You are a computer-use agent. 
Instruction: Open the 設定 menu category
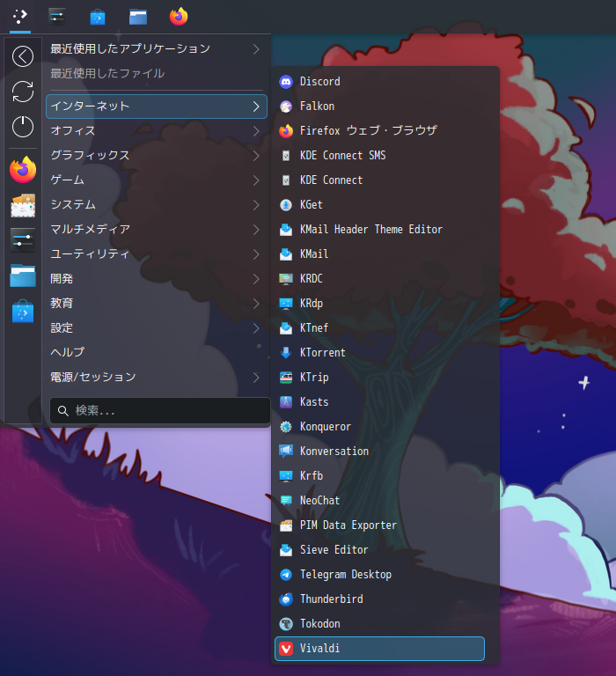157,328
